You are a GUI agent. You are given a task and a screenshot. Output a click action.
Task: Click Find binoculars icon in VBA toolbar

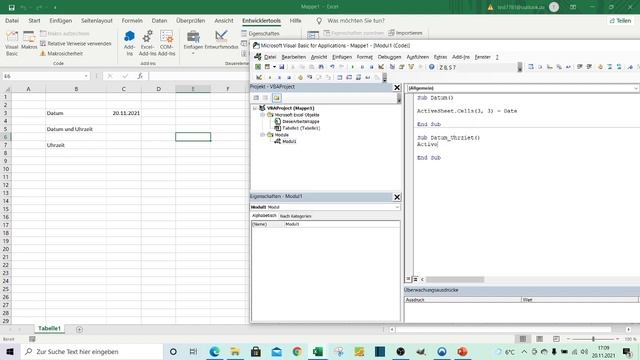[x=321, y=67]
